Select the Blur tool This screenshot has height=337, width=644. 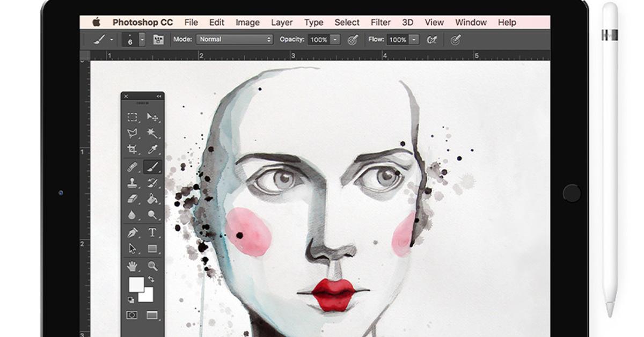[x=132, y=215]
